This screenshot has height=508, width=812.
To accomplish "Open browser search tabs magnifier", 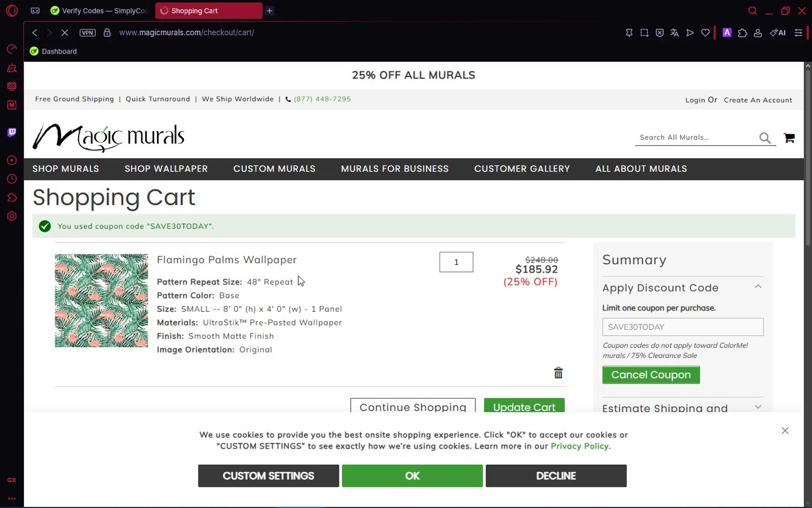I will [x=752, y=10].
